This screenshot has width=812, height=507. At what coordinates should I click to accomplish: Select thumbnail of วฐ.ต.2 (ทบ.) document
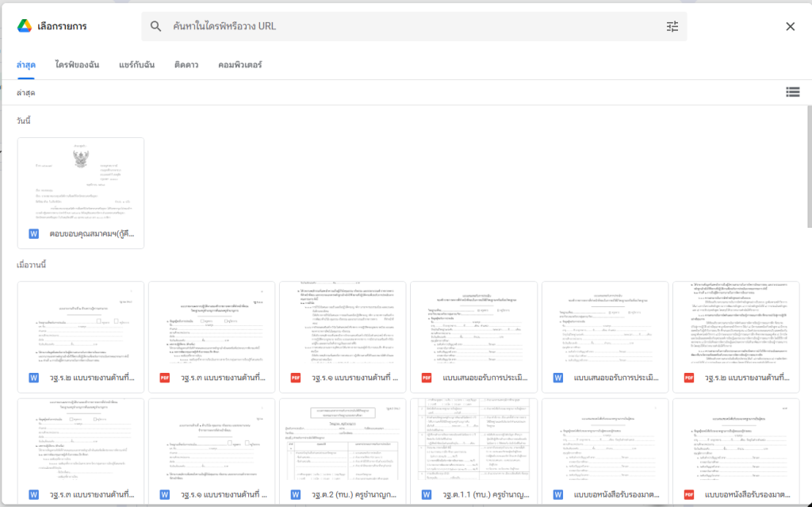343,440
